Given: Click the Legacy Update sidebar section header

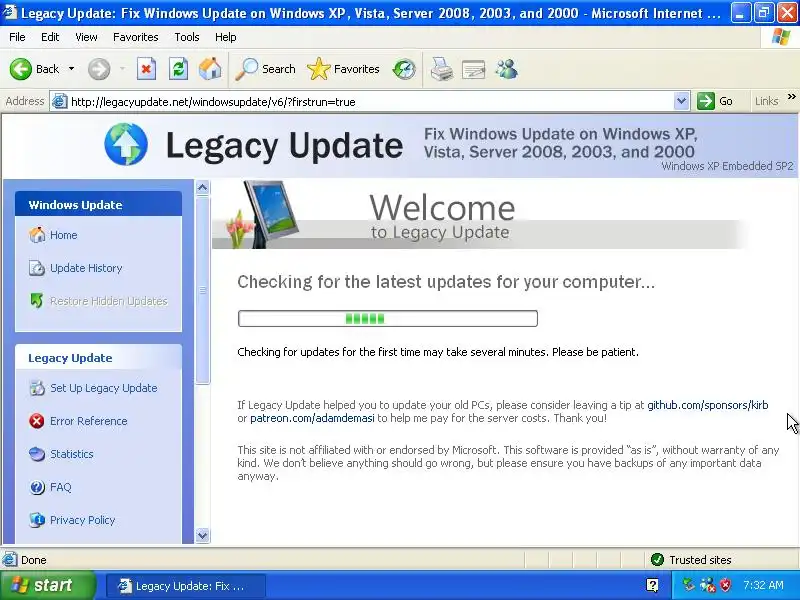Looking at the screenshot, I should (98, 358).
